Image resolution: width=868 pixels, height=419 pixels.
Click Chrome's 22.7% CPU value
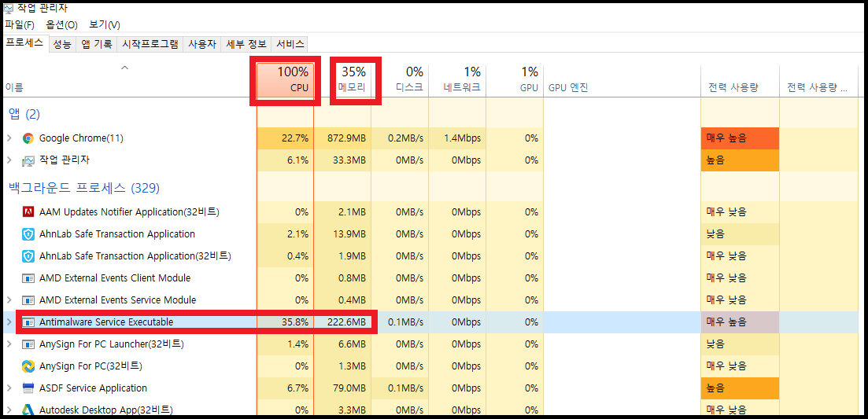click(295, 138)
